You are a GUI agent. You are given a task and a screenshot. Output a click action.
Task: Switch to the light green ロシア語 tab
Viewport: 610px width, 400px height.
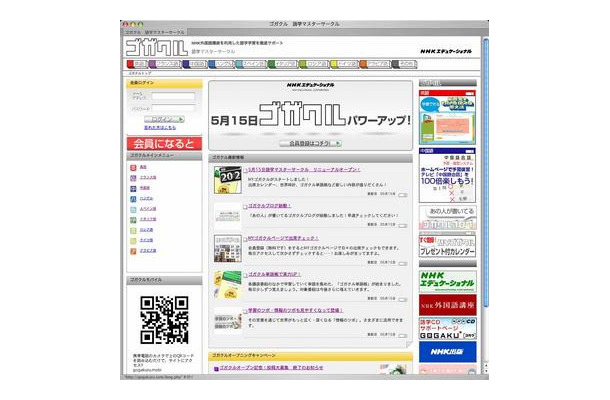click(314, 64)
